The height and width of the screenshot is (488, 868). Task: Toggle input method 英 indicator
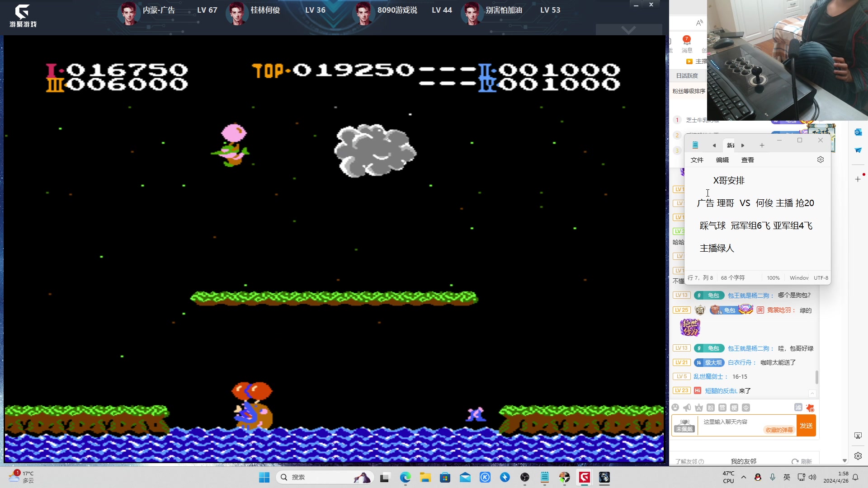coord(787,477)
